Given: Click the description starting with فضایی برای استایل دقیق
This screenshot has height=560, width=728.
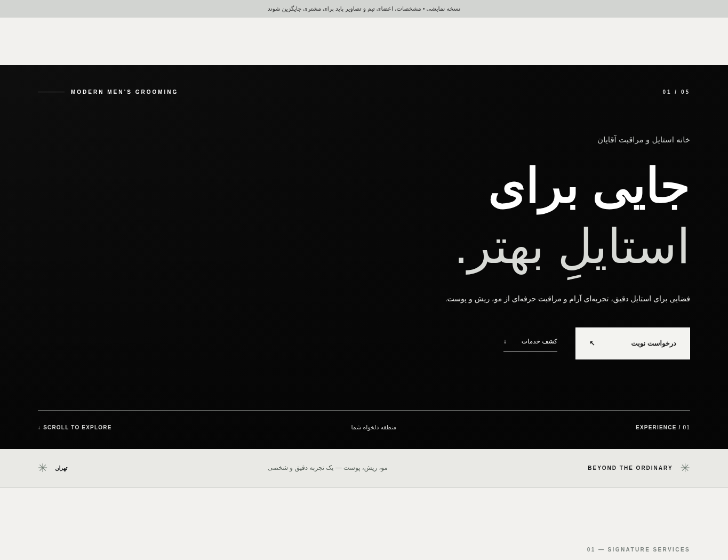Looking at the screenshot, I should (567, 299).
